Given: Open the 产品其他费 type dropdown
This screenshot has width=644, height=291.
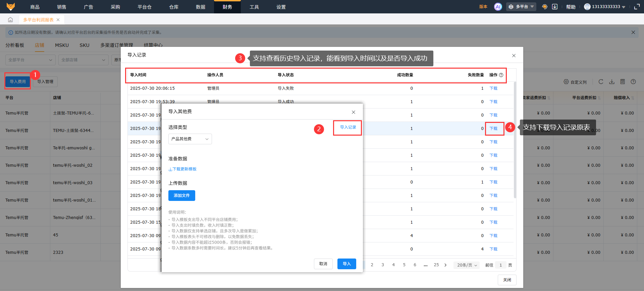Looking at the screenshot, I should pos(190,139).
